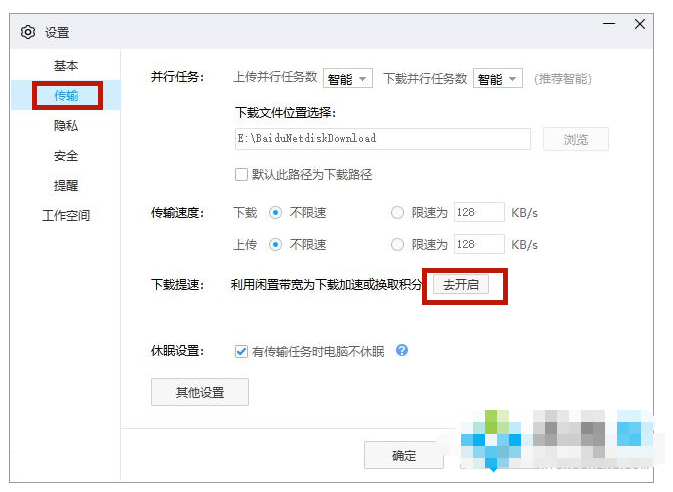Toggle 有传输任务时电脑不休眠 checkbox
The image size is (673, 492).
241,351
